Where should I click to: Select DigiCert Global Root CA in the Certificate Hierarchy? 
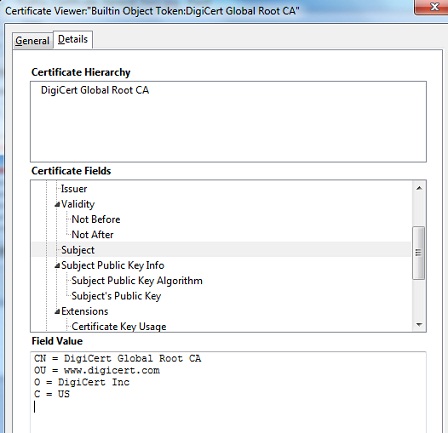click(95, 90)
